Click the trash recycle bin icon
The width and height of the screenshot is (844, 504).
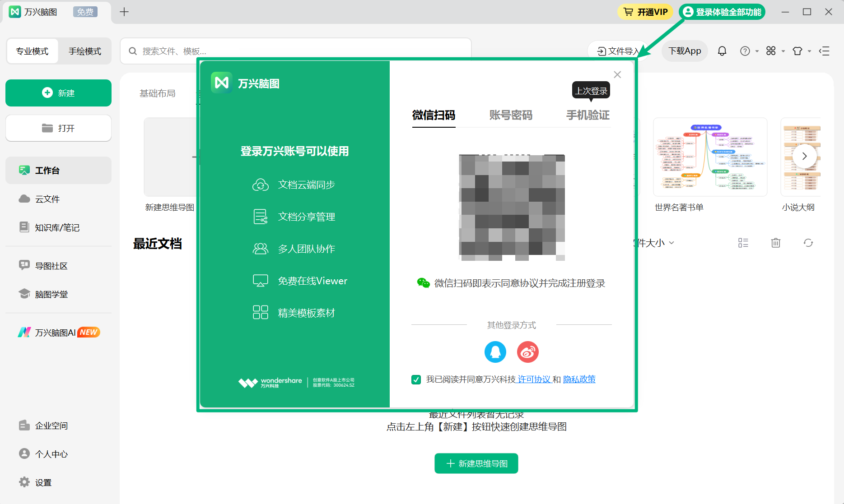(x=776, y=243)
